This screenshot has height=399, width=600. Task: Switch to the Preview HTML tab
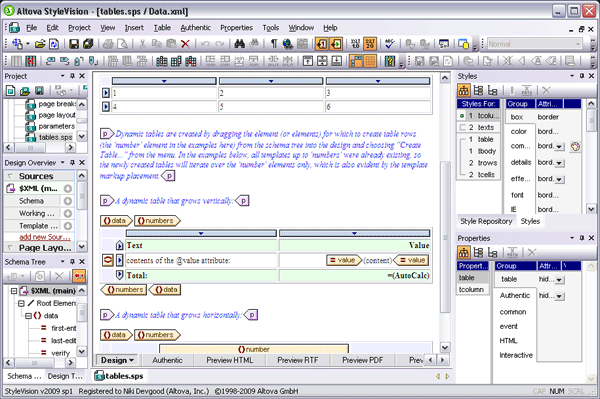click(230, 360)
